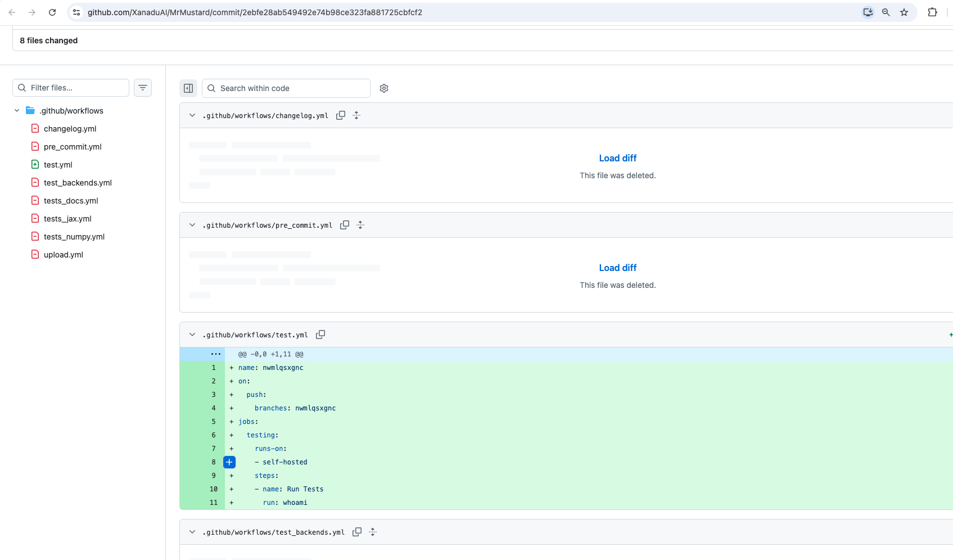The image size is (953, 560).
Task: Select tests_docs.yml in the file tree
Action: (71, 201)
